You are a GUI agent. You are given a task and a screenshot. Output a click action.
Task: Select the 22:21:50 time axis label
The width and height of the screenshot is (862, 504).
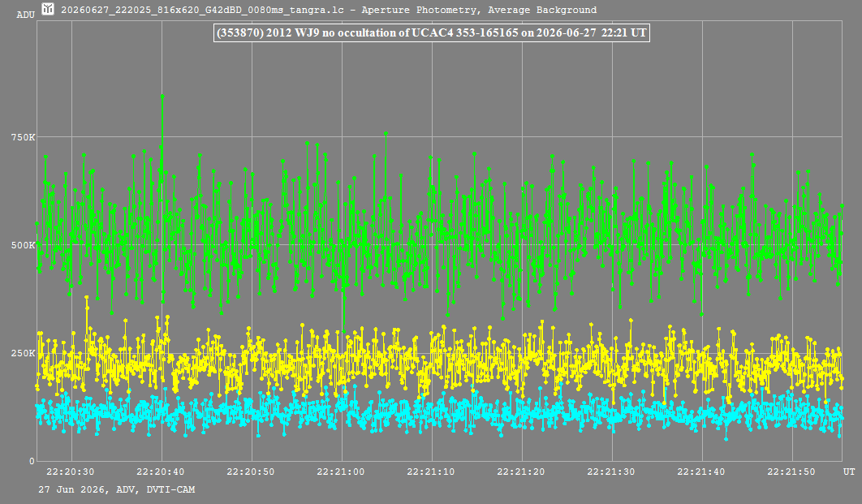coord(791,472)
